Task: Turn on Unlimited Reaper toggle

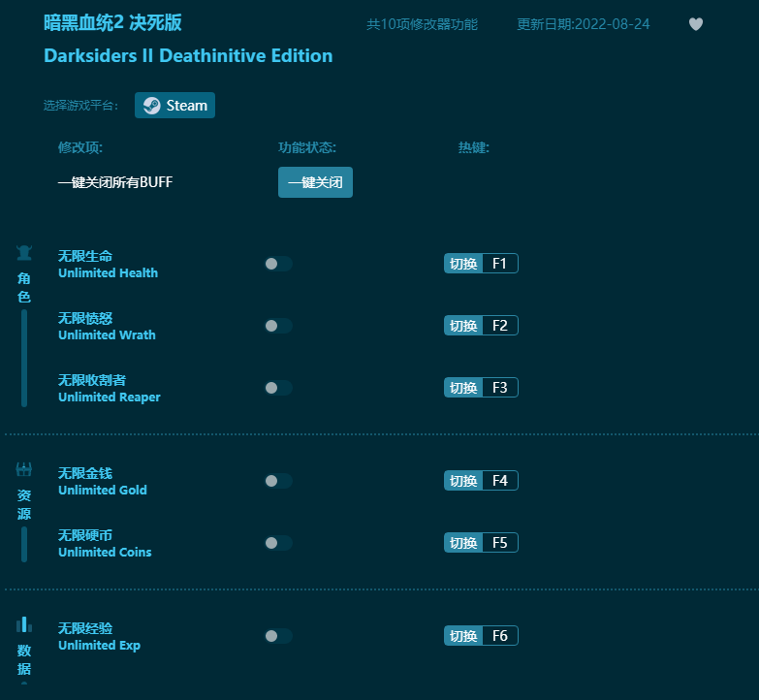Action: pyautogui.click(x=278, y=388)
